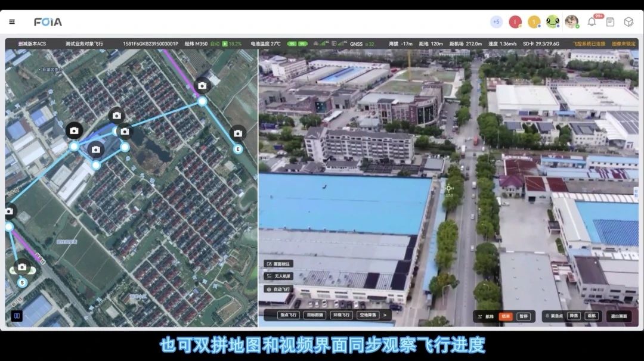Screen dimensions: 644x361
Task: Open the document list icon in header
Action: click(610, 22)
